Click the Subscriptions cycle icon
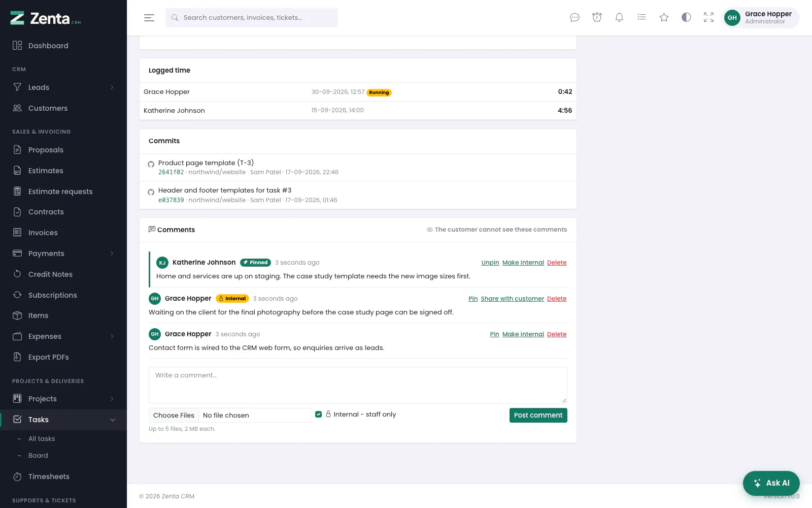The width and height of the screenshot is (812, 508). click(17, 295)
